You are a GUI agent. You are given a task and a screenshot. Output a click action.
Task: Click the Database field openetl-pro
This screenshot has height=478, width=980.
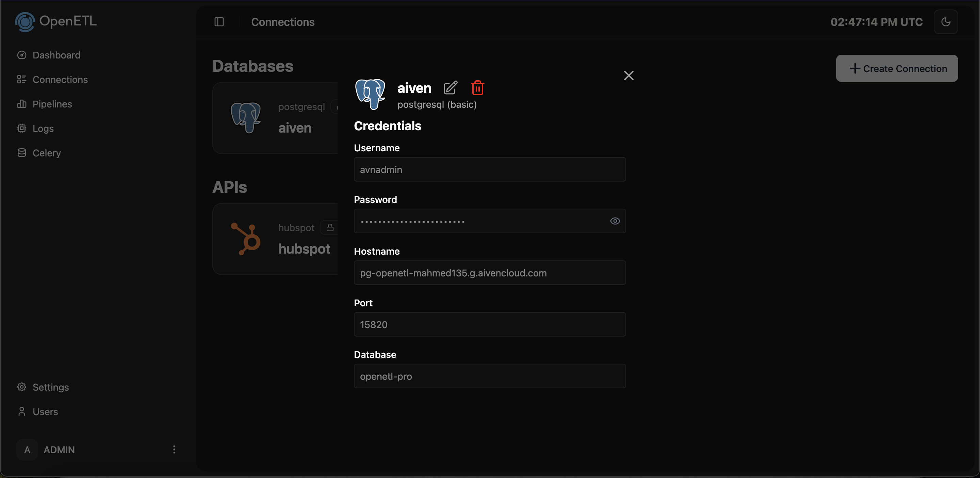(490, 376)
